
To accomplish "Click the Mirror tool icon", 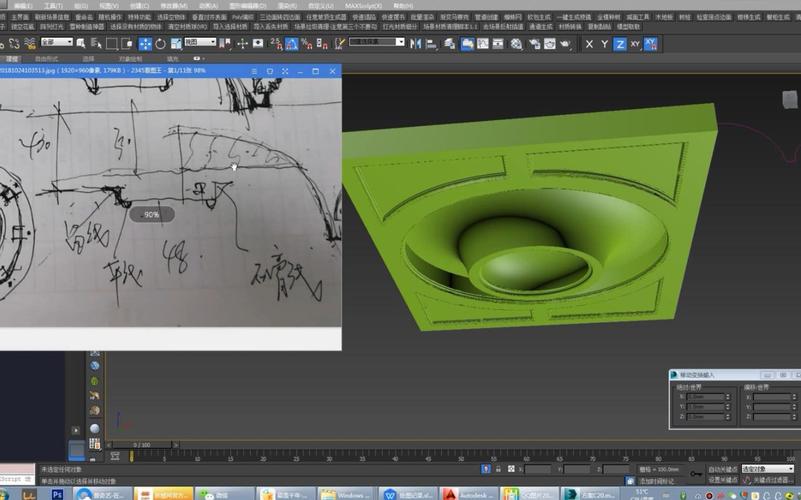I will [x=415, y=44].
